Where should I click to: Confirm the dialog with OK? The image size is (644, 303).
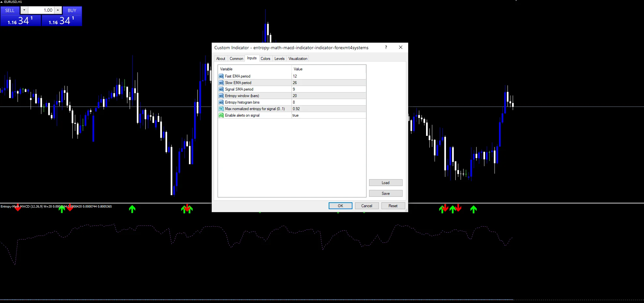pos(340,206)
